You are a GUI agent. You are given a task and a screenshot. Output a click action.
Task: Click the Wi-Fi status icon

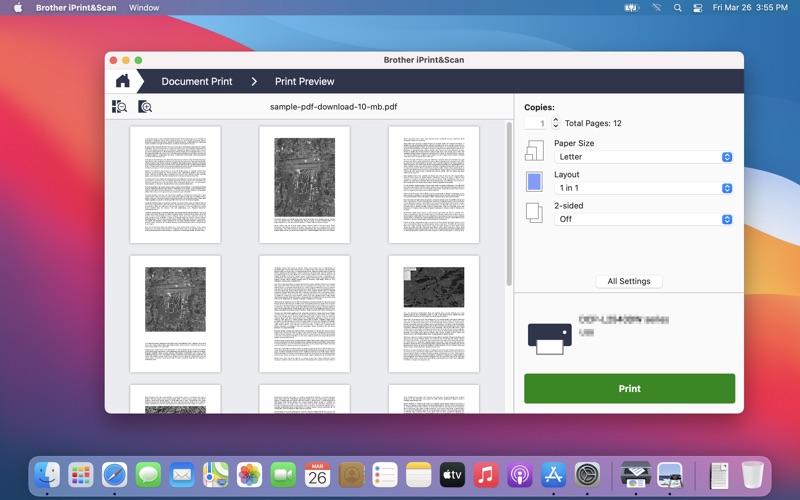pyautogui.click(x=657, y=8)
